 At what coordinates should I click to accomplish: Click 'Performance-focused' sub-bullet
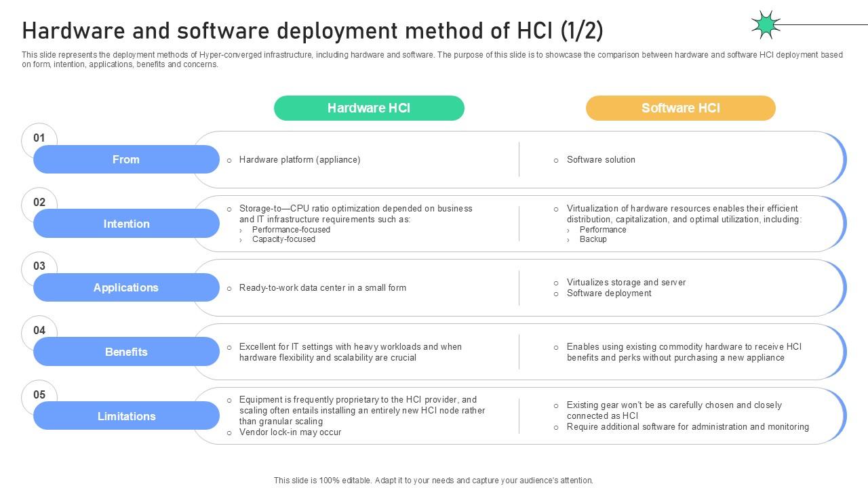291,230
